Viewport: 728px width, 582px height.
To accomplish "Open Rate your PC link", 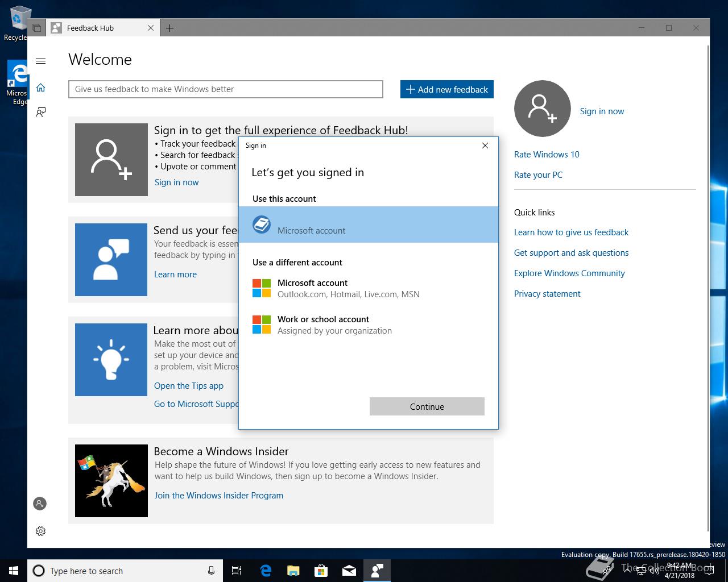I will click(538, 175).
